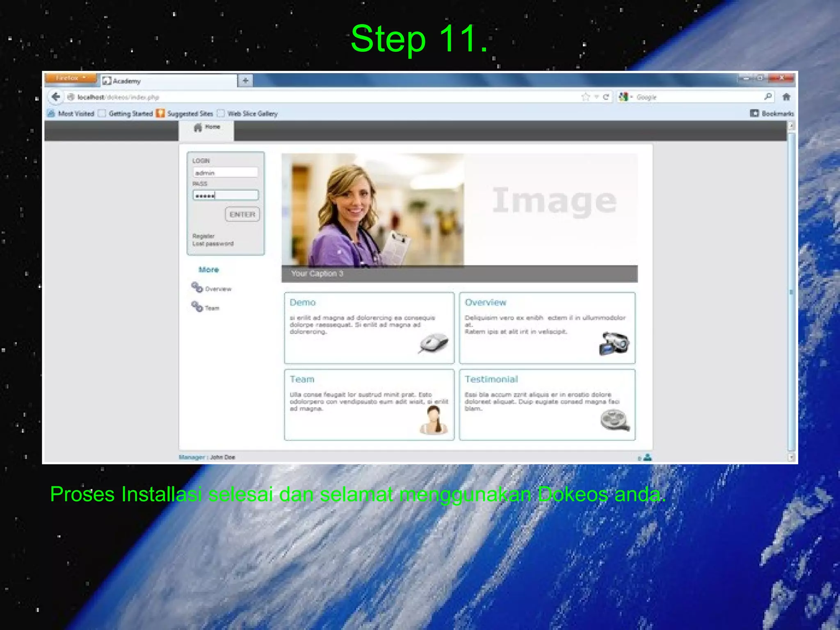This screenshot has height=630, width=840.
Task: Click the 'Your Caption 3' caption bar
Action: [x=459, y=274]
